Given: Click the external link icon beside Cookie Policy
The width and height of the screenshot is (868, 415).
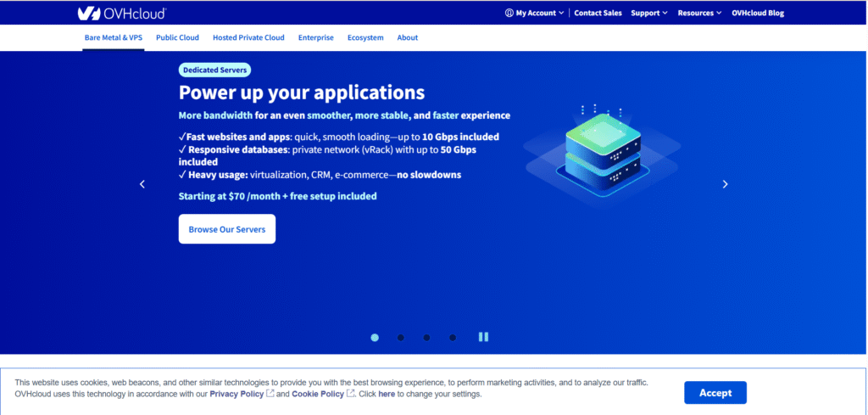Looking at the screenshot, I should point(350,394).
